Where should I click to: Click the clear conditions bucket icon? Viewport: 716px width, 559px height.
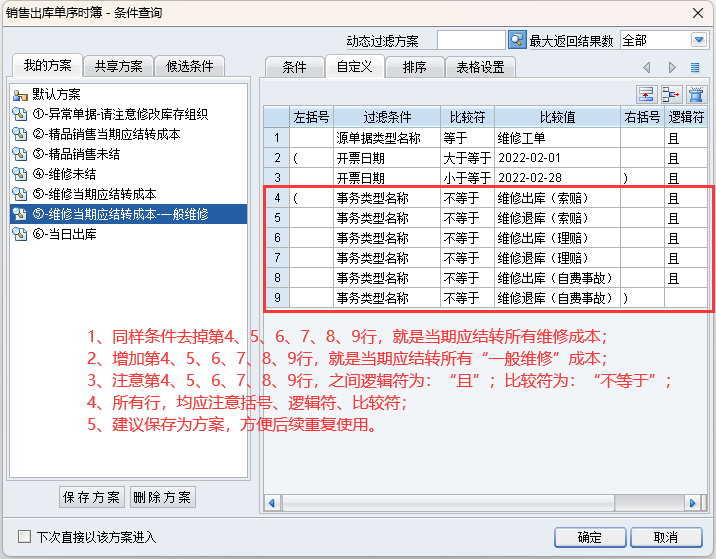tap(696, 94)
